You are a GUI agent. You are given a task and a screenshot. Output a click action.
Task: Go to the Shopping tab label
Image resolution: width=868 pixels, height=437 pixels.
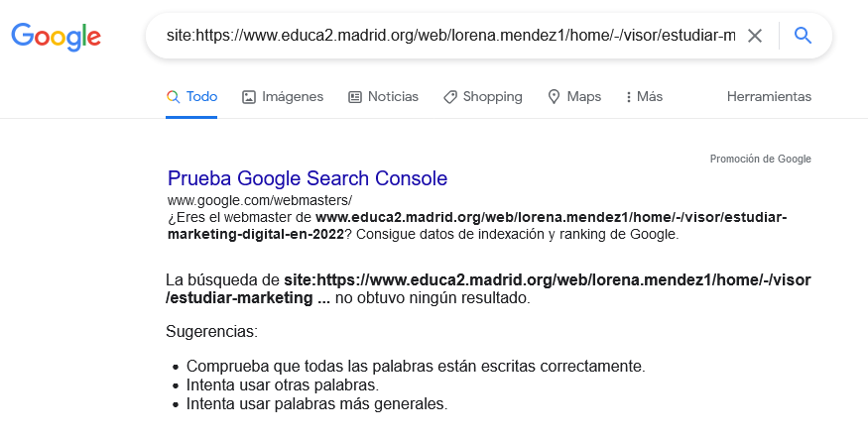click(492, 97)
